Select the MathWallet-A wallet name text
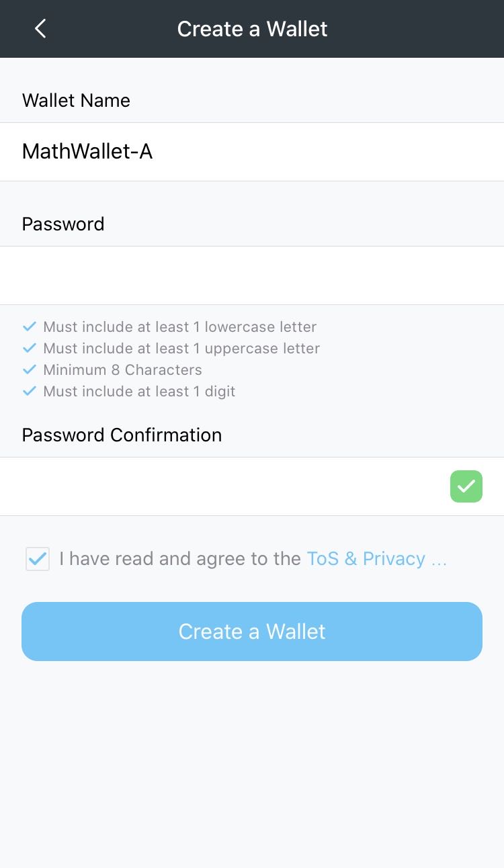This screenshot has height=868, width=504. [87, 152]
